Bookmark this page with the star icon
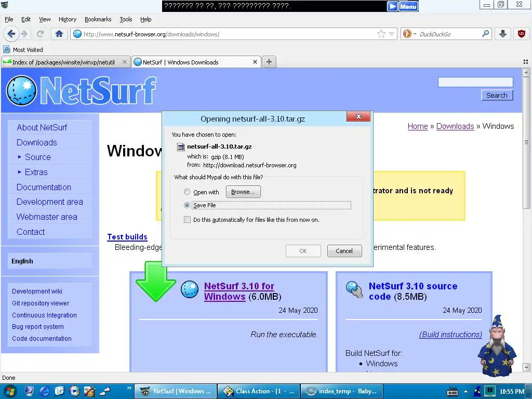This screenshot has height=399, width=532. click(x=381, y=34)
